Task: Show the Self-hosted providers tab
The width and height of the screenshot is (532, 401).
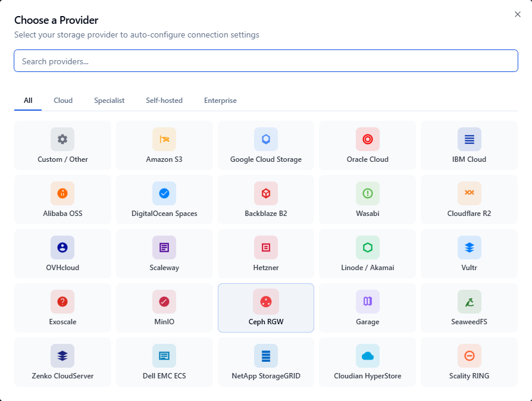Action: (164, 101)
